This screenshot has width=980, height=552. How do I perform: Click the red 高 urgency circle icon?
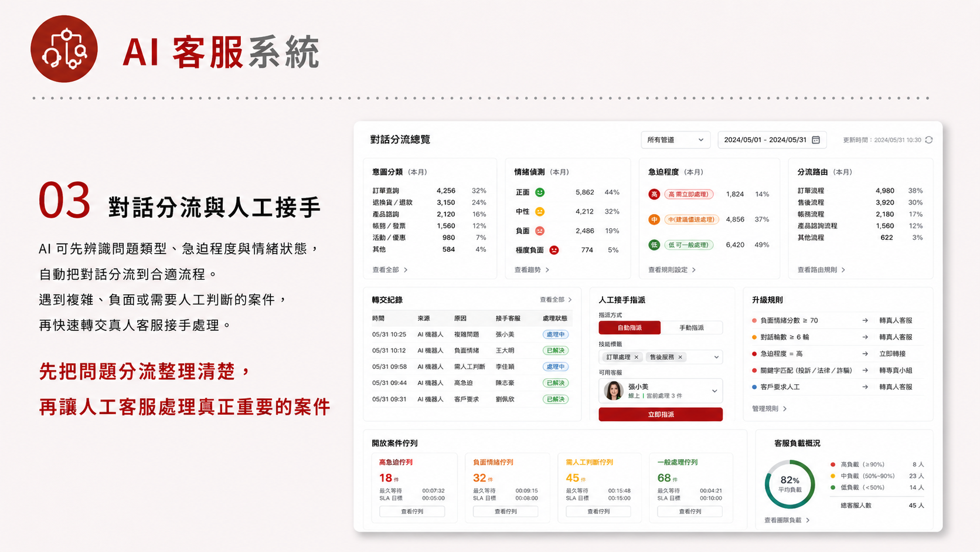point(654,194)
